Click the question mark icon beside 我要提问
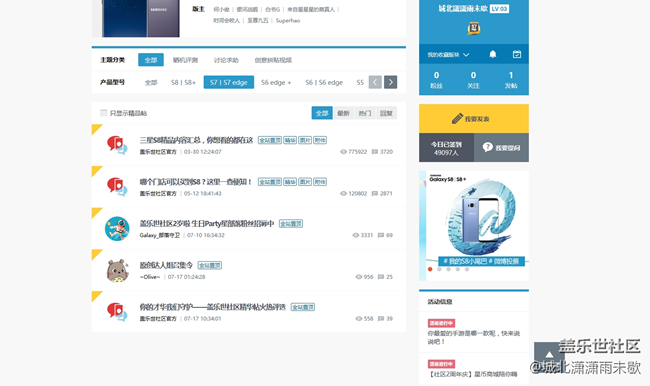Screen dimensions: 650x386 pos(488,147)
